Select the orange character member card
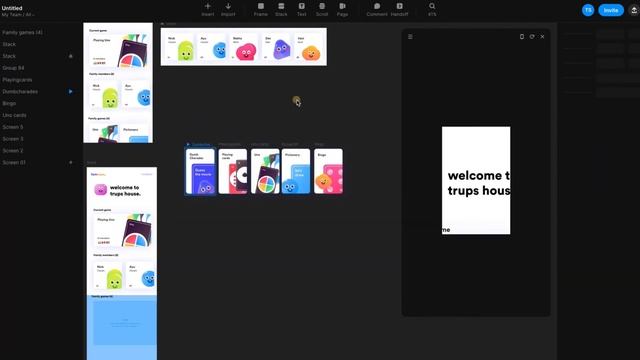This screenshot has width=640, height=360. pos(309,47)
